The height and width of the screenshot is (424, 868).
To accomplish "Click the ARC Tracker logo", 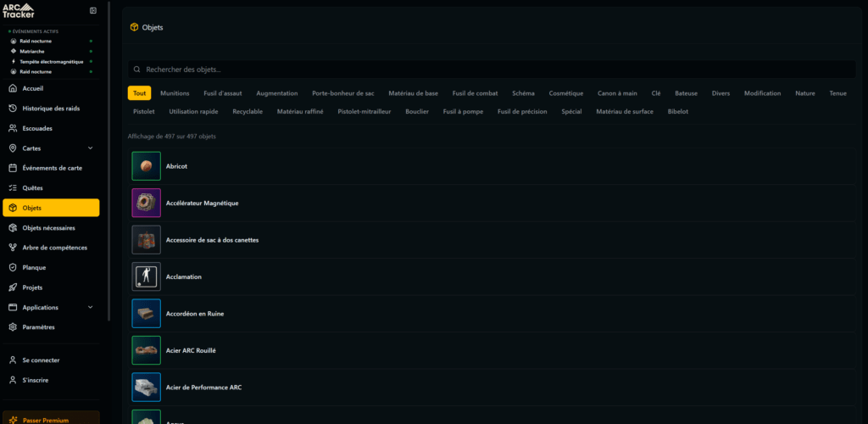I will pyautogui.click(x=19, y=10).
